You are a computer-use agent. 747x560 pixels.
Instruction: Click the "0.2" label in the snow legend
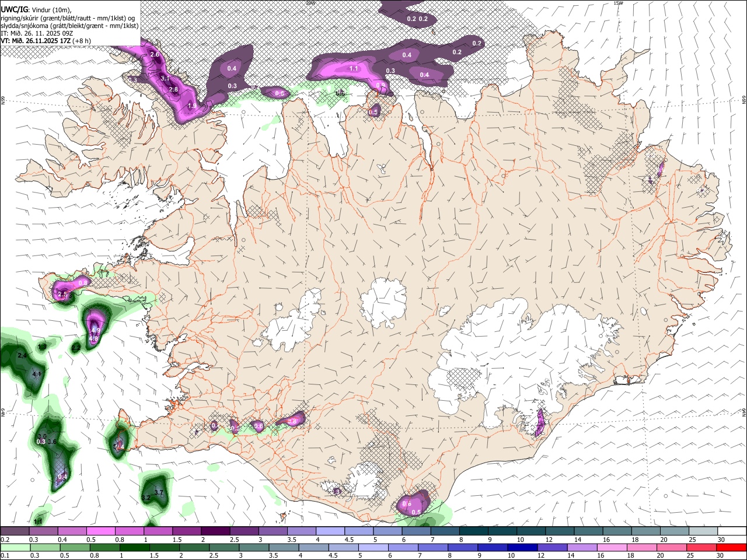[5, 540]
